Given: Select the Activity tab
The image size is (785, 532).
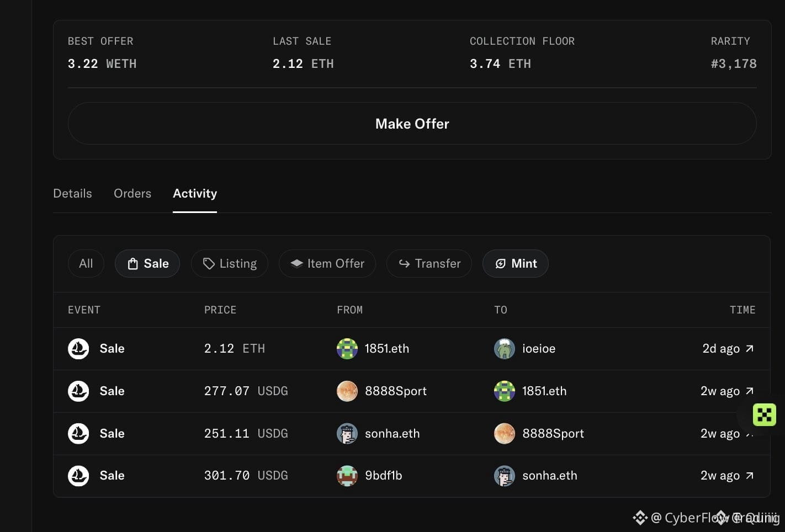Looking at the screenshot, I should tap(195, 194).
